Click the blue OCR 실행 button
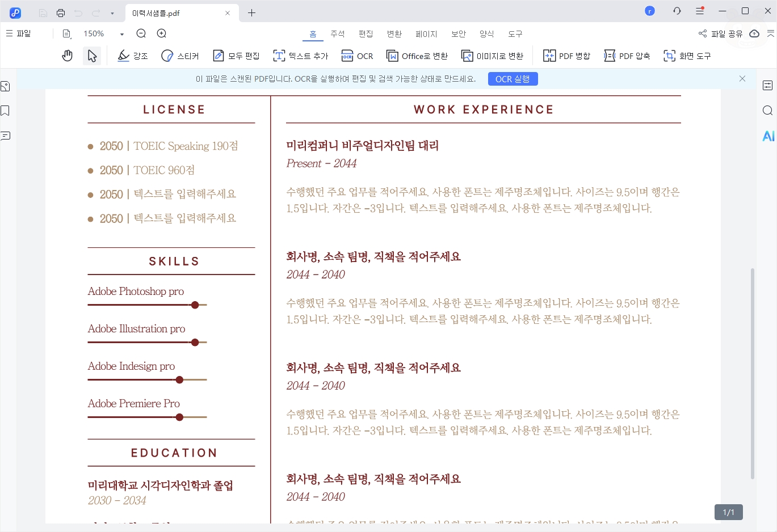 tap(513, 79)
